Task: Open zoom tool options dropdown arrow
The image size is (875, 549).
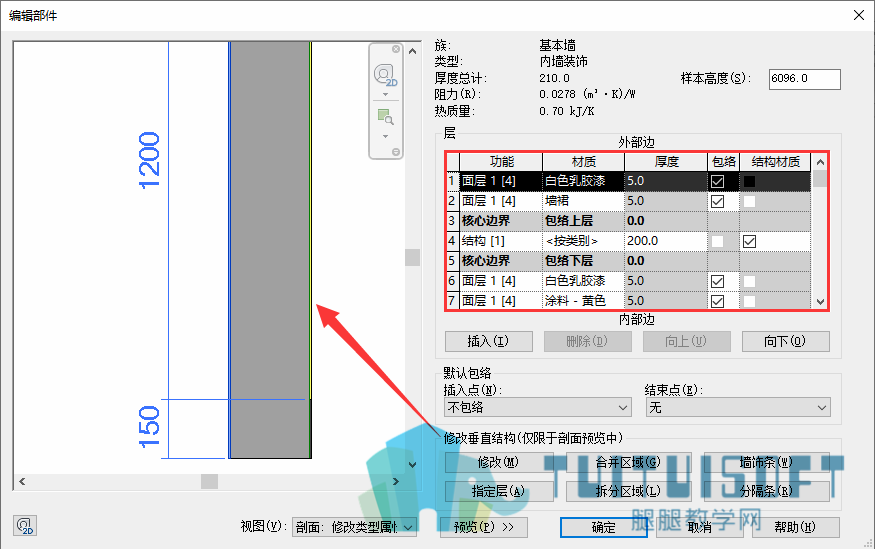Action: (385, 136)
